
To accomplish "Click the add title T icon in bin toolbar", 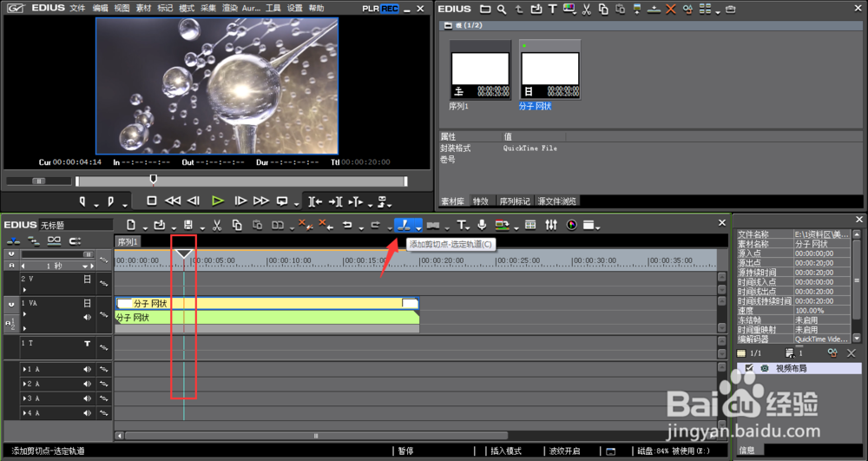I will (x=552, y=9).
